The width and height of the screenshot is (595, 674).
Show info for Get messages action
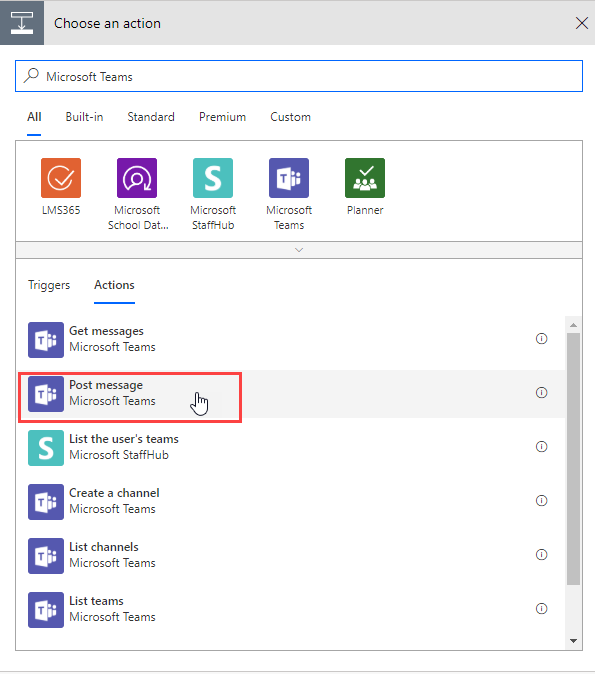[541, 339]
